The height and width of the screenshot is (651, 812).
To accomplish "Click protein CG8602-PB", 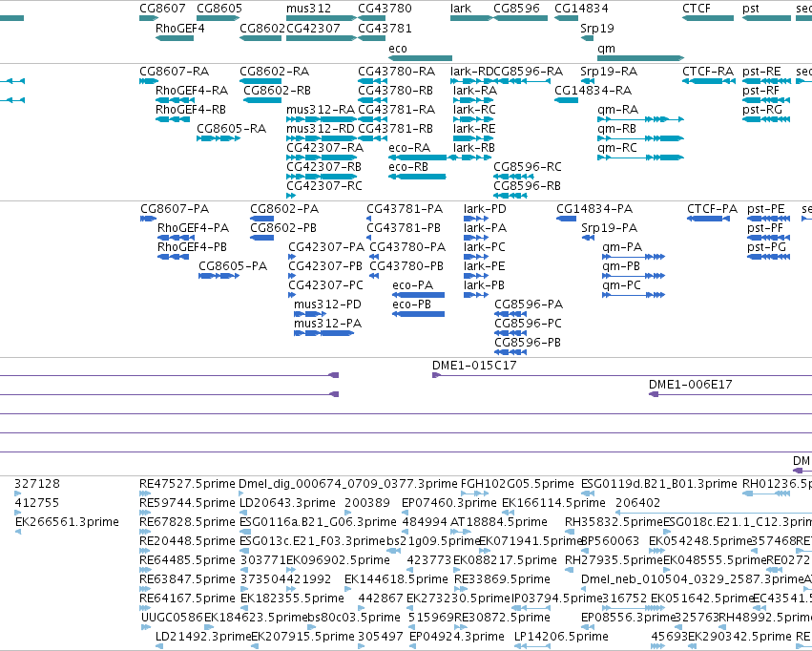I will click(283, 228).
